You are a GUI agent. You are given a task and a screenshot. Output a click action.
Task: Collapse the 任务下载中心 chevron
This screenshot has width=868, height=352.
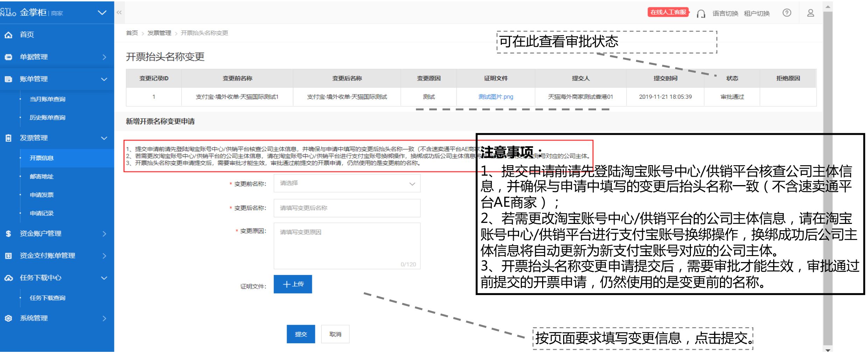(104, 278)
